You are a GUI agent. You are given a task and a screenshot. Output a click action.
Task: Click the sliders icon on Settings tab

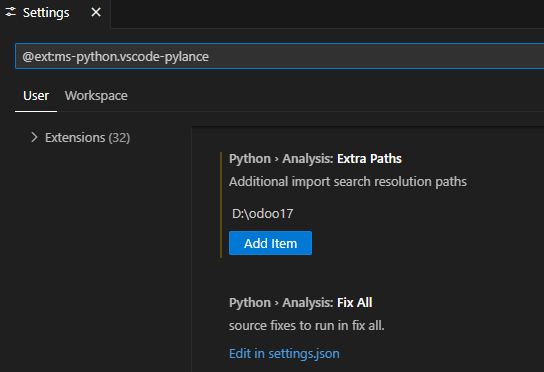(11, 12)
